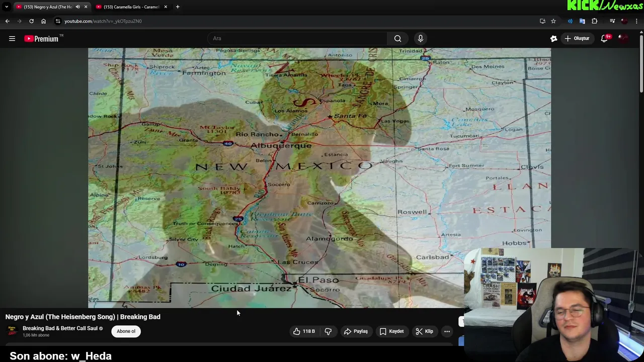Bookmark this page with star
Screen dimensions: 644x362
pyautogui.click(x=553, y=21)
